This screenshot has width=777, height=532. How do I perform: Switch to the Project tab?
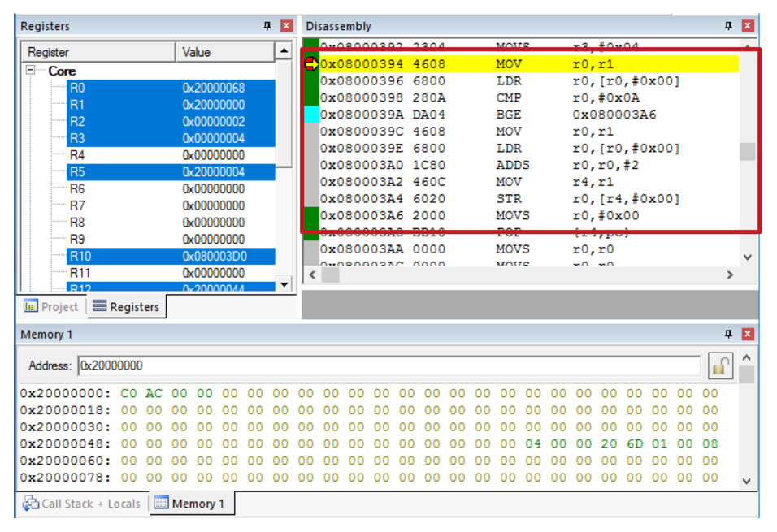point(52,306)
